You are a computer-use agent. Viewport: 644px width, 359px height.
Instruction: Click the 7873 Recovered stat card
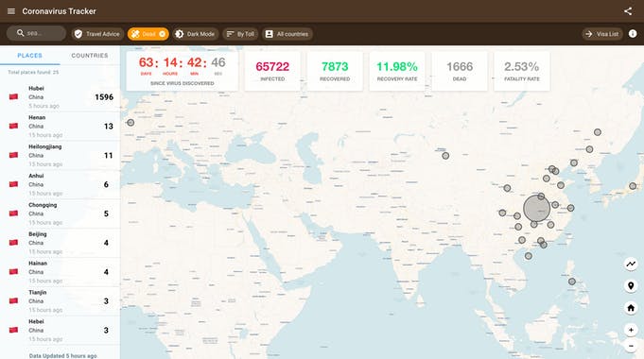[335, 71]
